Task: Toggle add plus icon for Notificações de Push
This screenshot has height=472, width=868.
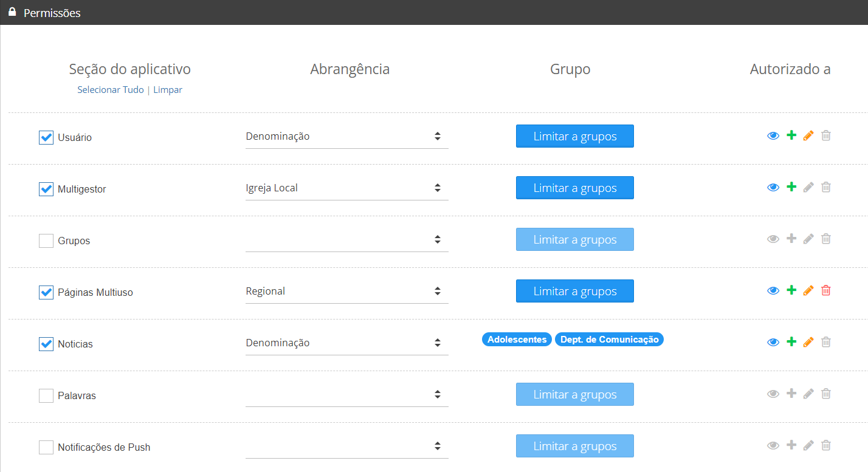Action: pyautogui.click(x=791, y=445)
